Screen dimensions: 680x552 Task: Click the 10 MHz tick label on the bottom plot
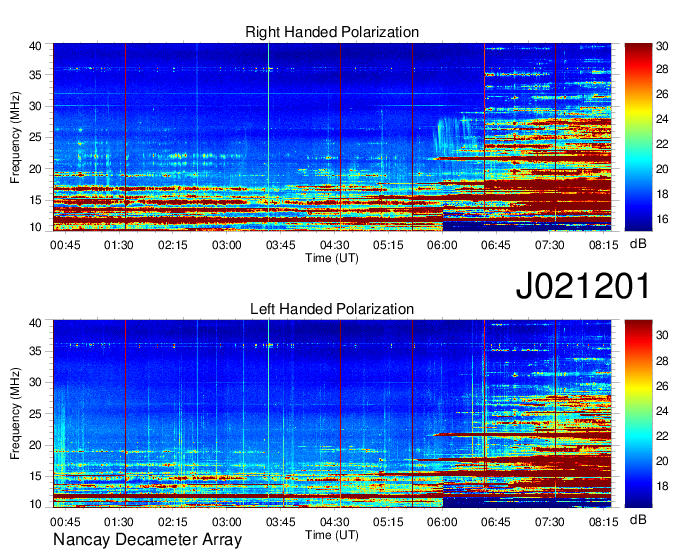coord(35,504)
